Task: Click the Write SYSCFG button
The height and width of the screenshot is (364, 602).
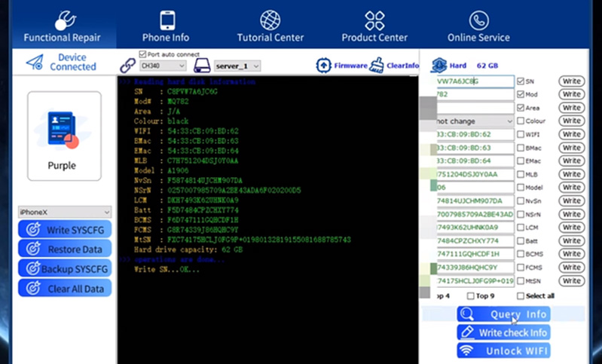Action: (64, 229)
